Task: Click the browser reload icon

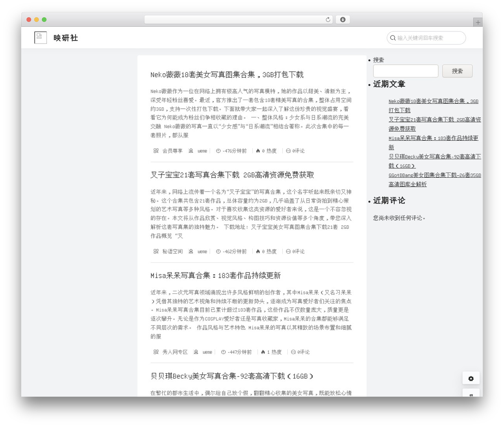Action: (x=328, y=20)
